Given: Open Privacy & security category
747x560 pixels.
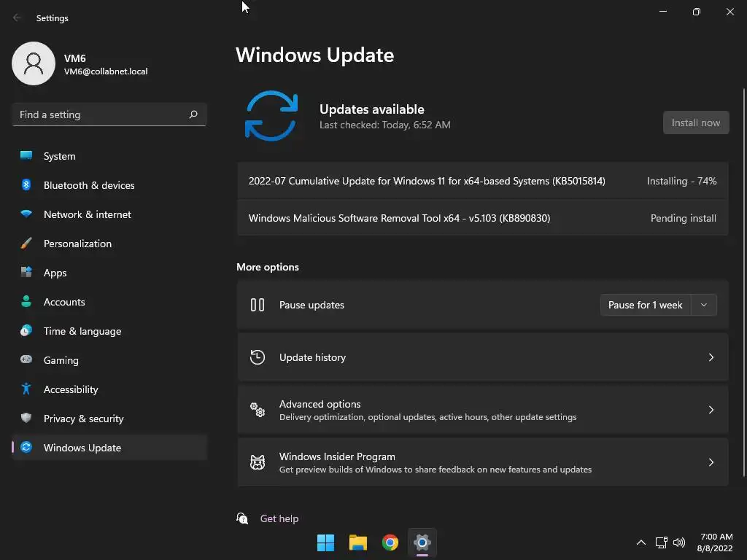Looking at the screenshot, I should pyautogui.click(x=109, y=418).
